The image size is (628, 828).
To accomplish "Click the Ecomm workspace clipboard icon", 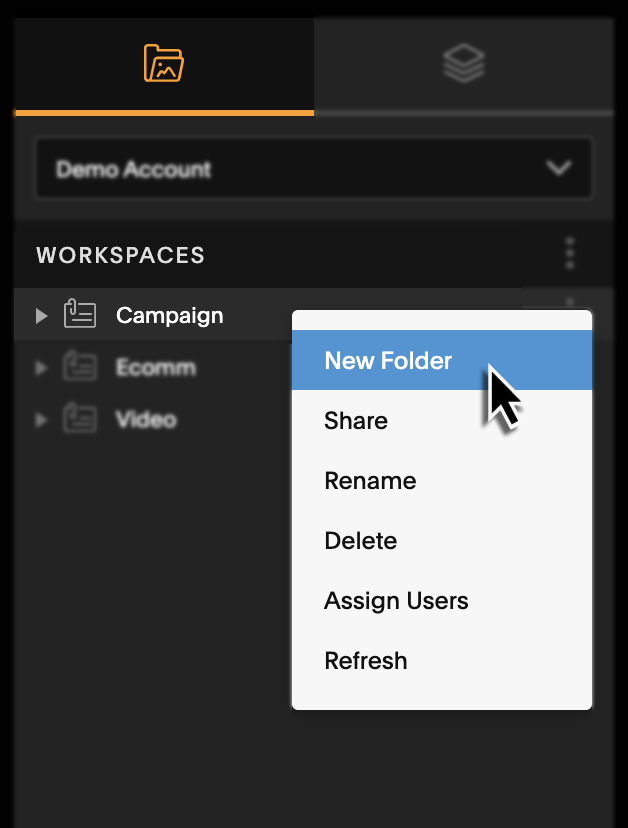I will coord(80,366).
